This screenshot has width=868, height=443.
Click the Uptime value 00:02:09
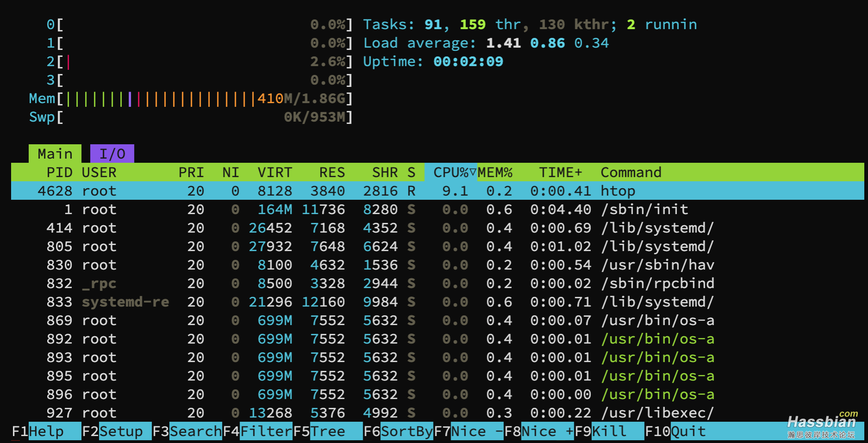click(x=468, y=61)
